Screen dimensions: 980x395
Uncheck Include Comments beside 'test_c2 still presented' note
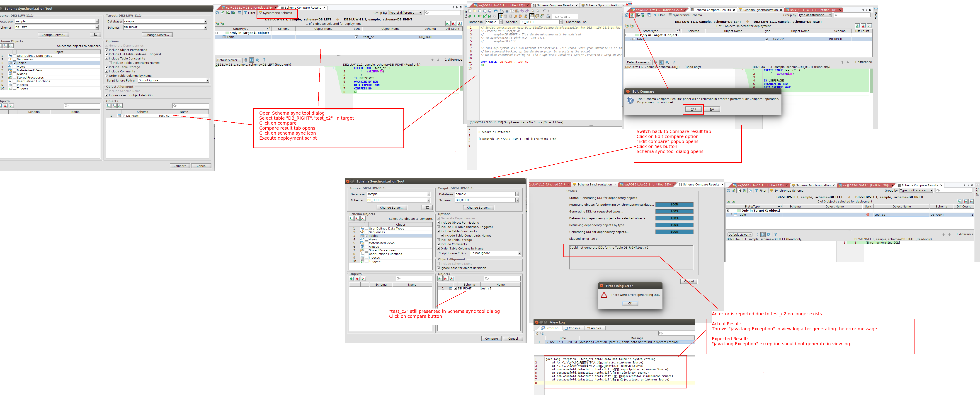click(438, 244)
